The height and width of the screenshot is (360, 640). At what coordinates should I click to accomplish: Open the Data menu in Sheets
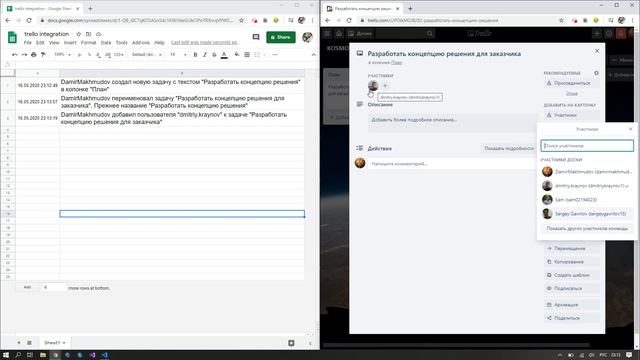click(x=106, y=43)
